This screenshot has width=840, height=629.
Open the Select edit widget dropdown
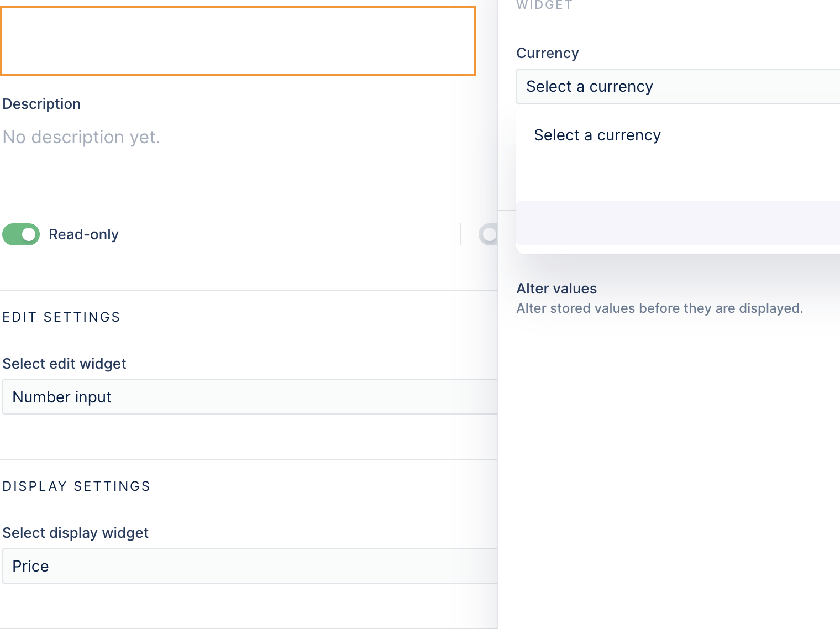250,397
